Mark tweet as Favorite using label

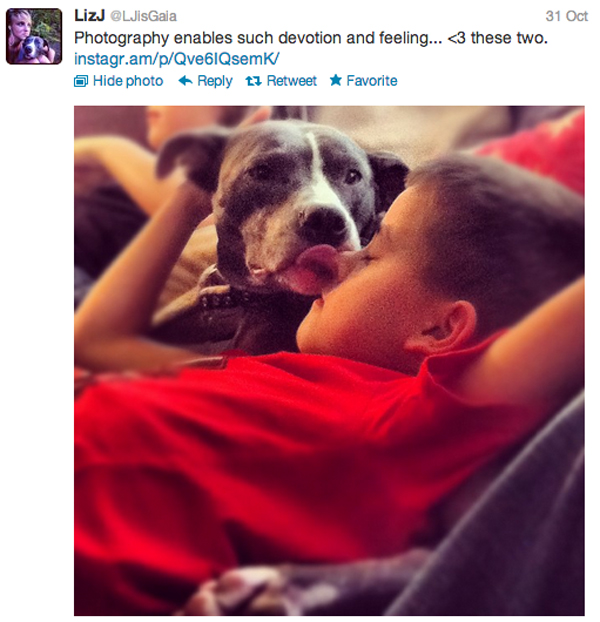372,81
